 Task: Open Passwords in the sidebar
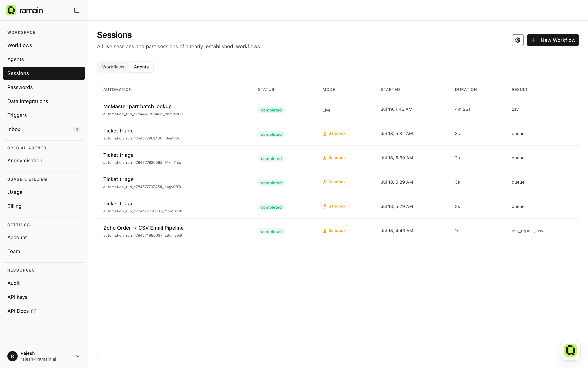click(44, 87)
